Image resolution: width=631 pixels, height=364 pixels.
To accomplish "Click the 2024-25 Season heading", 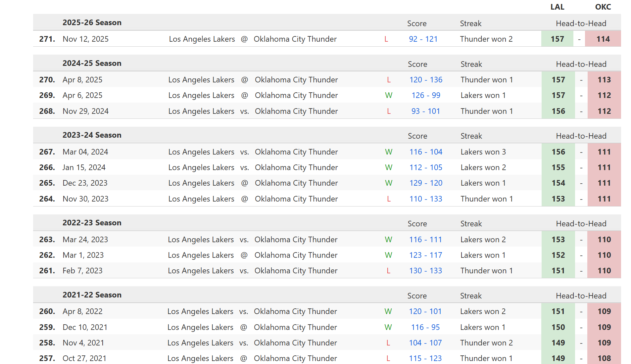I will pyautogui.click(x=92, y=63).
